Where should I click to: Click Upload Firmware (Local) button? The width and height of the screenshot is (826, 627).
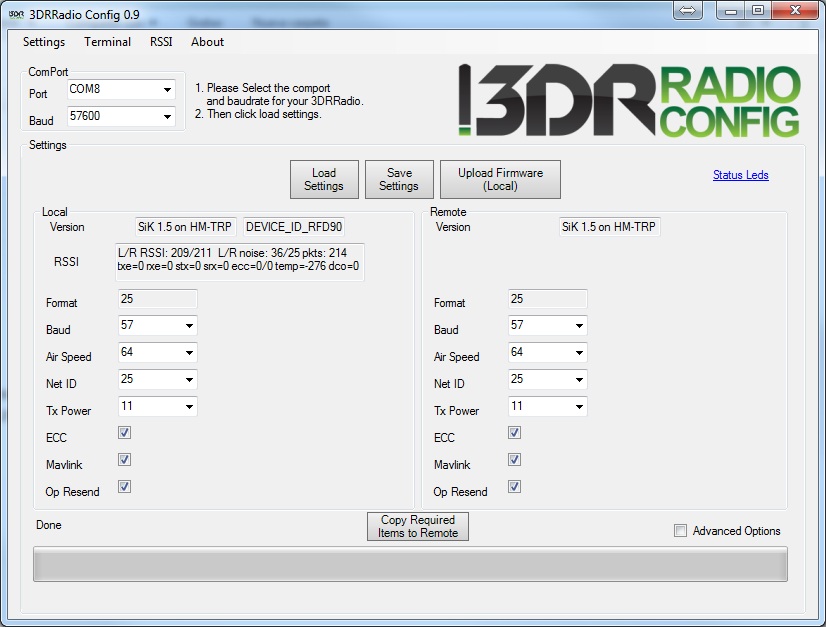(x=500, y=180)
